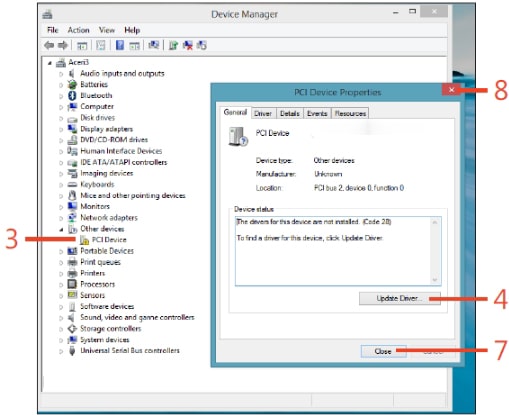Click the Device Manager title bar icon

(x=47, y=14)
